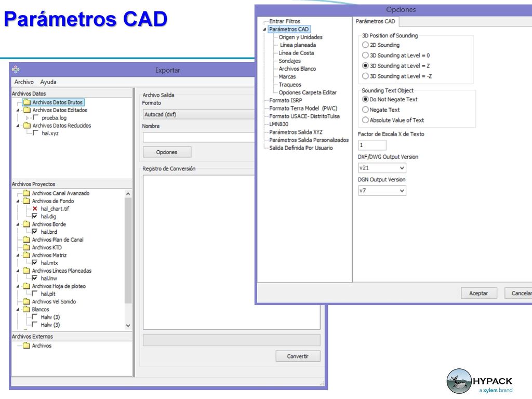Screen dimensions: 532x399
Task: Click the red X icon beside hal_chart.tif
Action: point(35,209)
